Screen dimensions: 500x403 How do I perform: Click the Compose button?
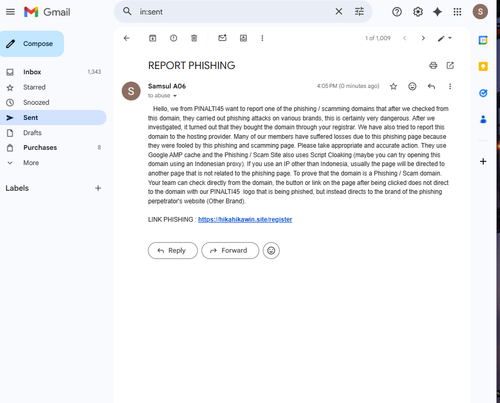pos(32,44)
